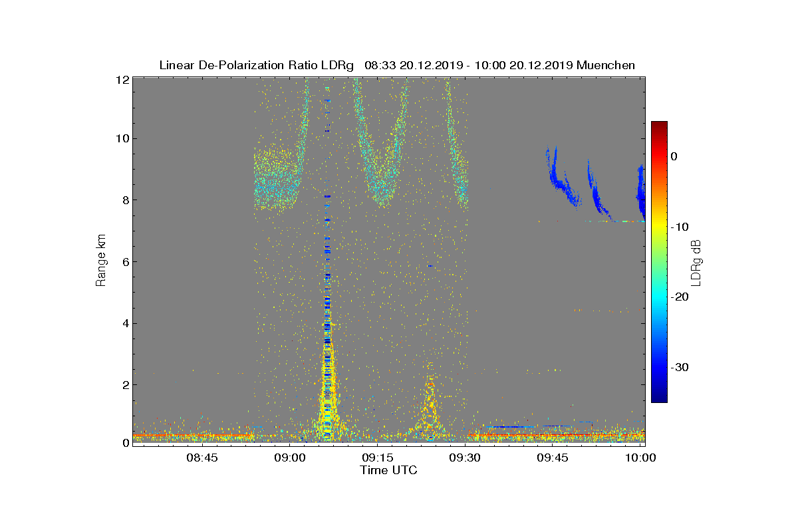Click the colorbar's -20 dB label
The image size is (798, 532).
click(x=679, y=297)
